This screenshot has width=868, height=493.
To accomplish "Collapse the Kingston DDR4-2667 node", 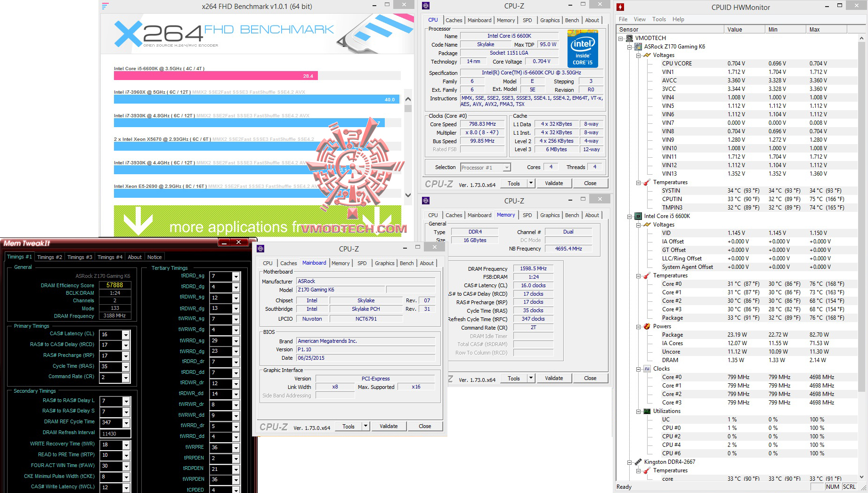I will click(629, 462).
